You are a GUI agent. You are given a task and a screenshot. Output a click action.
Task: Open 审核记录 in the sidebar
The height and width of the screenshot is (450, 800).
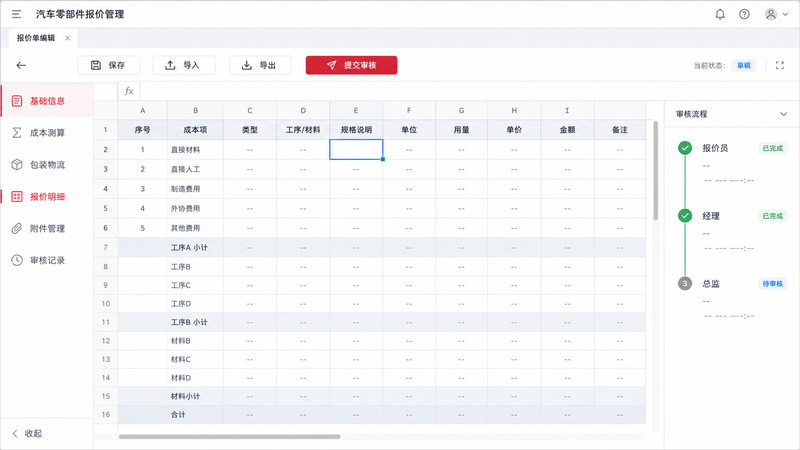47,260
